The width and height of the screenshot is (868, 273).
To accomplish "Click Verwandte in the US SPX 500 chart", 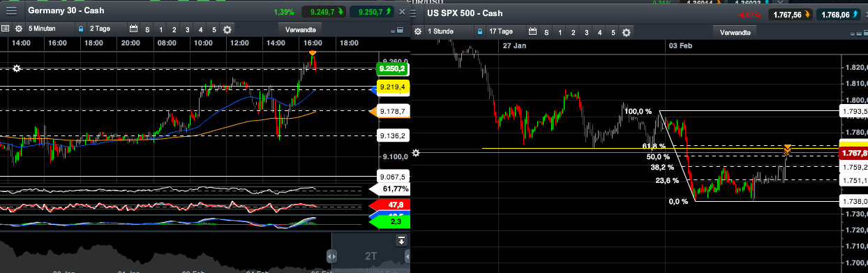I will click(735, 32).
